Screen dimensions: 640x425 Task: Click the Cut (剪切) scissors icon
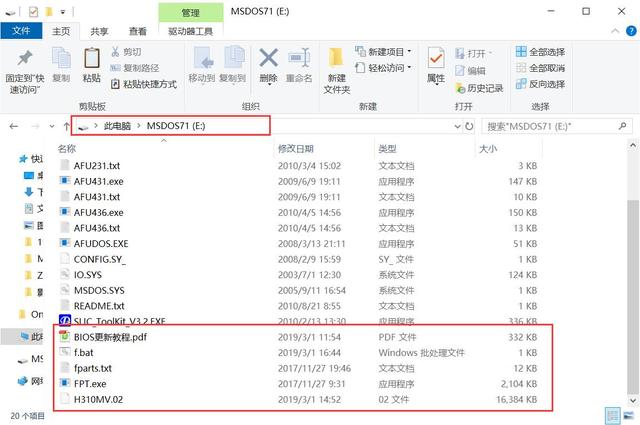115,52
